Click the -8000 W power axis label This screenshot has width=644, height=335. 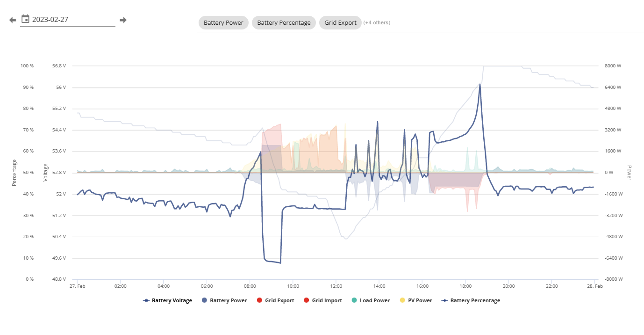tap(613, 279)
